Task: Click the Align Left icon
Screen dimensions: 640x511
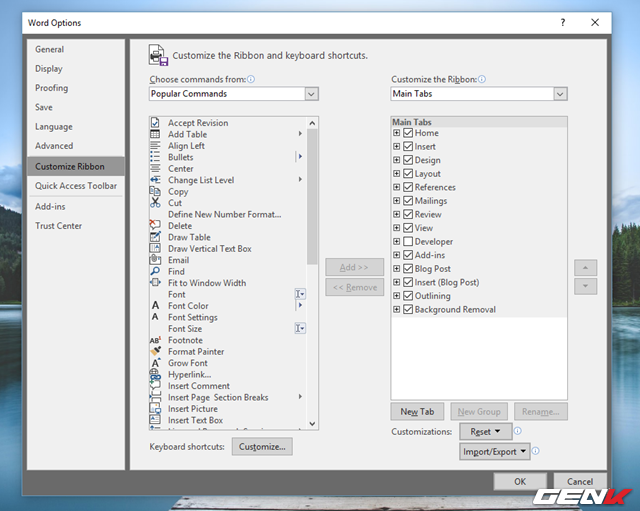Action: point(155,145)
